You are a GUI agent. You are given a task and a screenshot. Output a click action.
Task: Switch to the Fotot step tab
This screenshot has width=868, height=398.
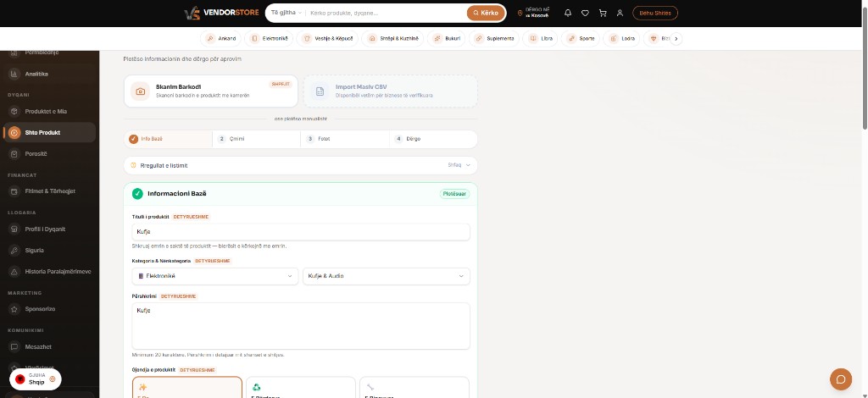point(345,139)
